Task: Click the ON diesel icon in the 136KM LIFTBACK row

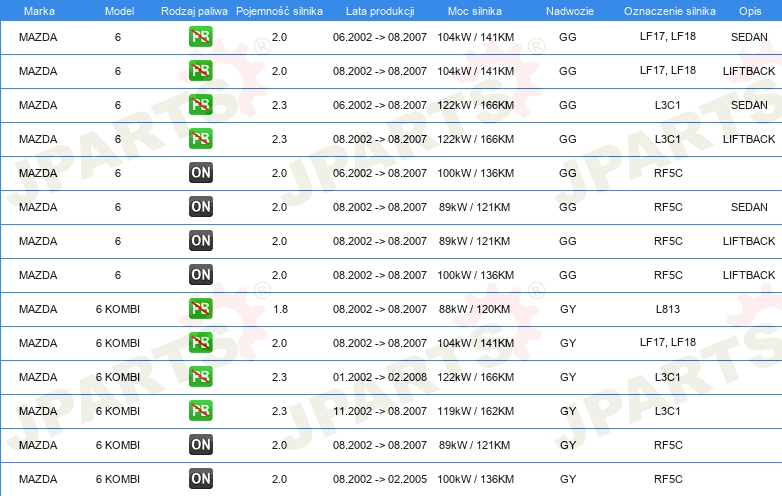Action: pos(200,274)
